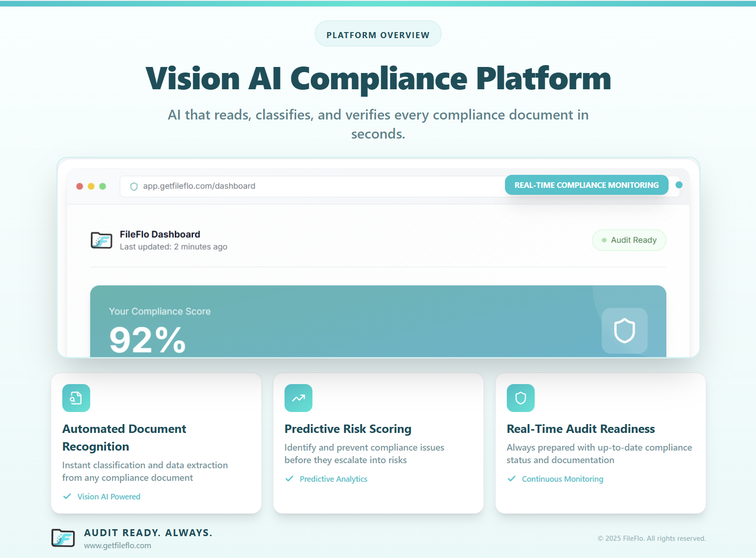
Task: Click the checkmark next to Continuous Monitoring
Action: (x=512, y=479)
